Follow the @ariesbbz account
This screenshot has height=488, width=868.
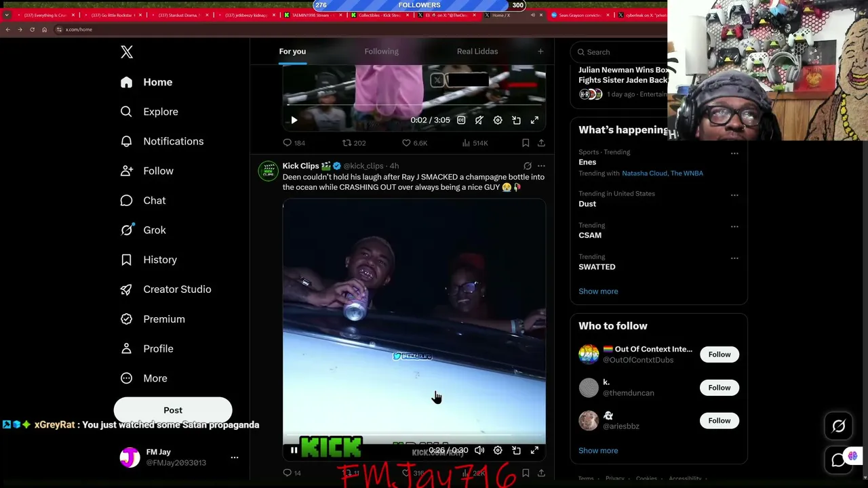719,421
